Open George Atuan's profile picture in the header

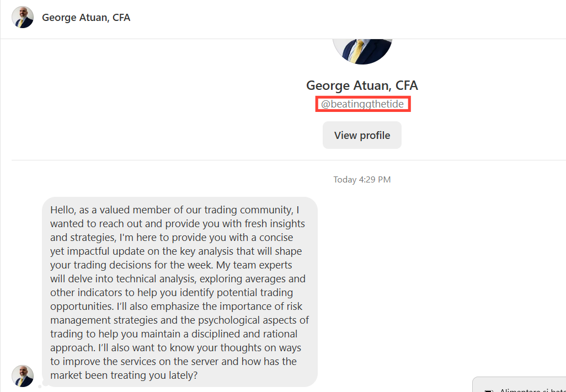22,17
